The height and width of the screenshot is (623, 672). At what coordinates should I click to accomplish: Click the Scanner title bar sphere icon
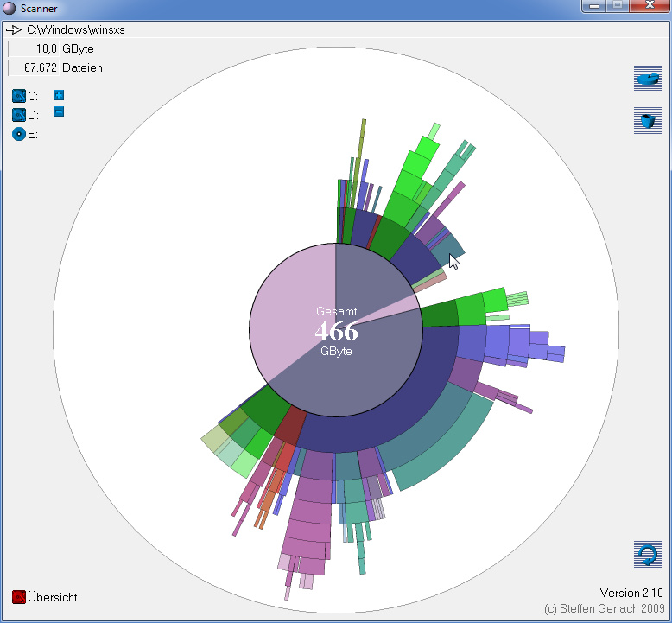pos(10,9)
